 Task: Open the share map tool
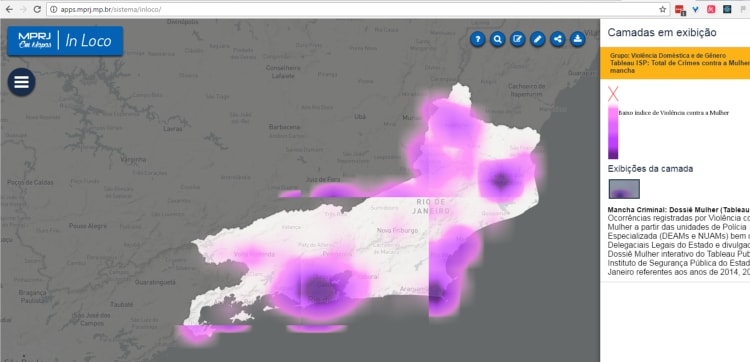coord(558,39)
